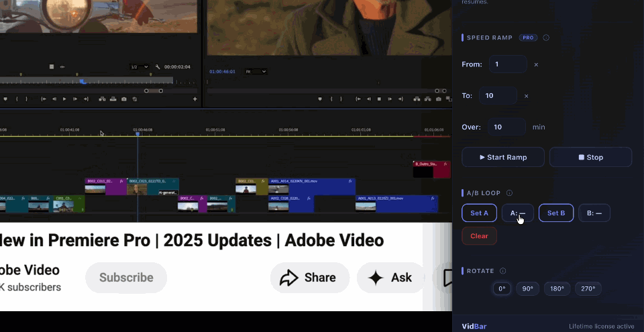Open Source monitor wrench settings
This screenshot has width=644, height=332.
coord(158,67)
